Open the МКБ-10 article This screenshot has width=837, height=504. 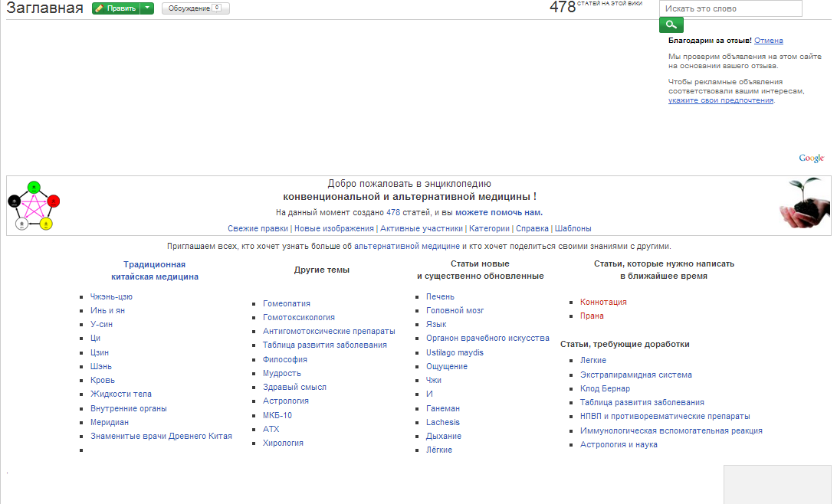tap(277, 415)
